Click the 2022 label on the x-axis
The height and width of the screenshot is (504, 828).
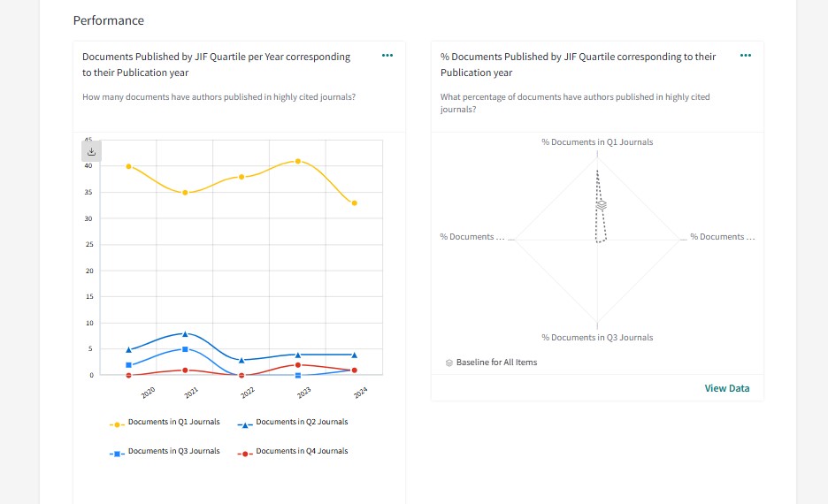tap(248, 391)
